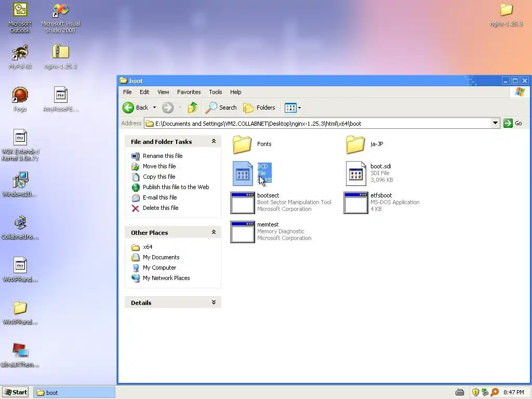Select Microsoft Visual Studio 2008 desktop shortcut

(x=60, y=10)
